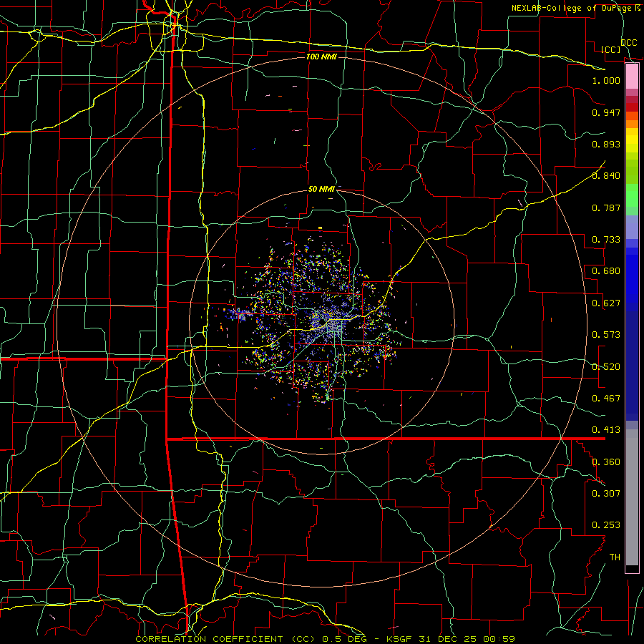Click the 0.520 scale value
Image resolution: width=644 pixels, height=644 pixels.
606,367
